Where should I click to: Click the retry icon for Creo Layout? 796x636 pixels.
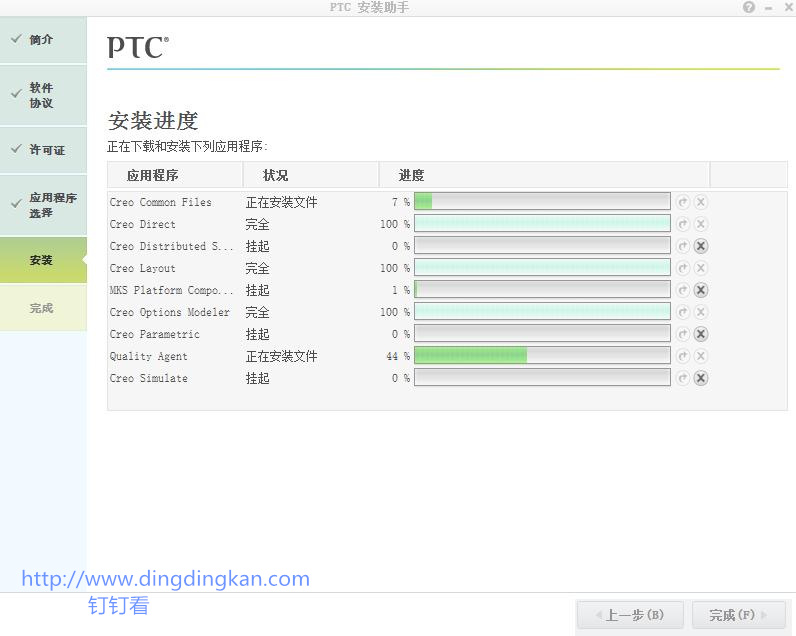(683, 268)
